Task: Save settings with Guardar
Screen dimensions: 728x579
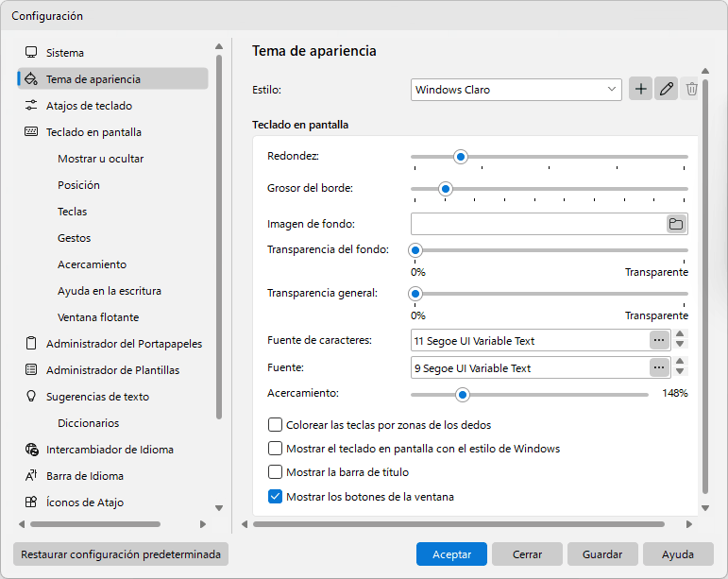Action: pyautogui.click(x=602, y=553)
